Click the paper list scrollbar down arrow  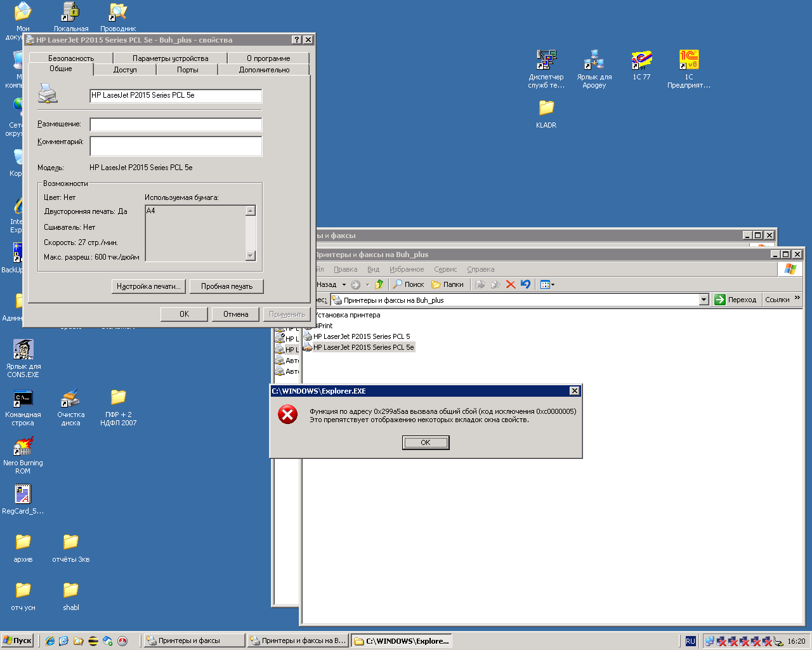(x=251, y=256)
